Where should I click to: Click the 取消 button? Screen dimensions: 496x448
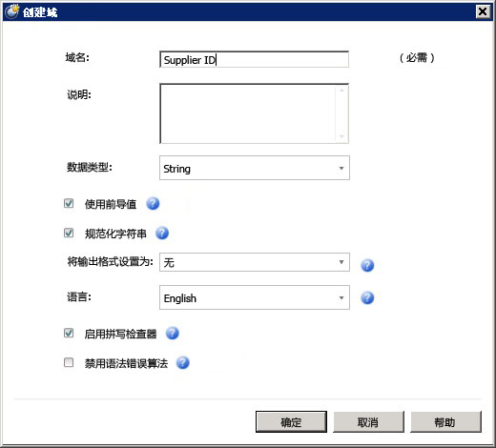pyautogui.click(x=368, y=422)
